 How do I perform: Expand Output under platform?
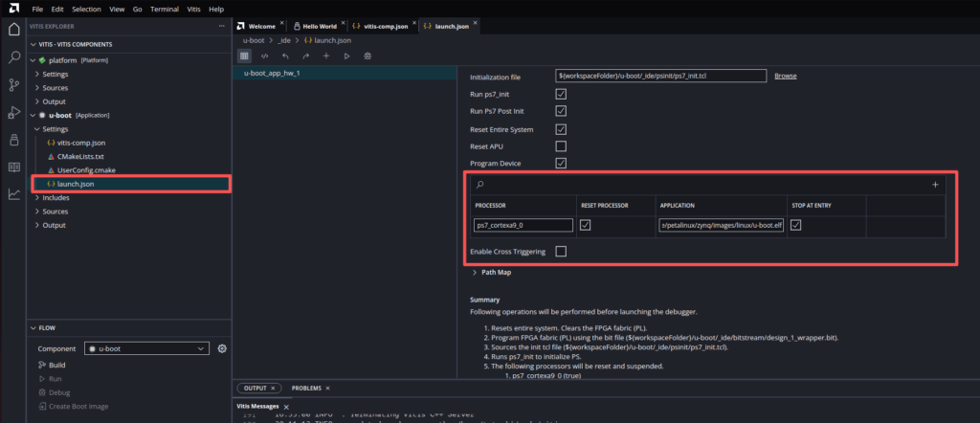(x=37, y=101)
